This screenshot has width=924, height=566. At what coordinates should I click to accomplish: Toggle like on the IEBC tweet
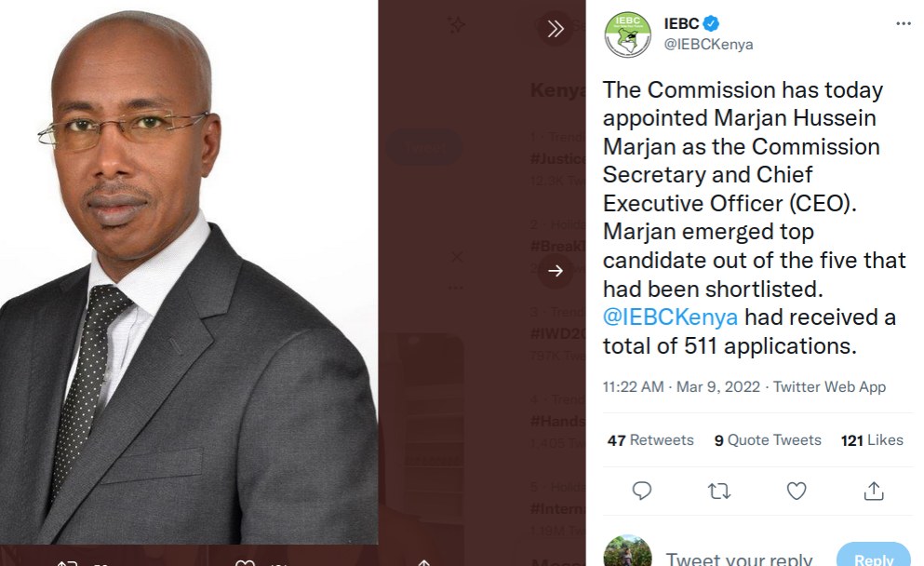(796, 489)
